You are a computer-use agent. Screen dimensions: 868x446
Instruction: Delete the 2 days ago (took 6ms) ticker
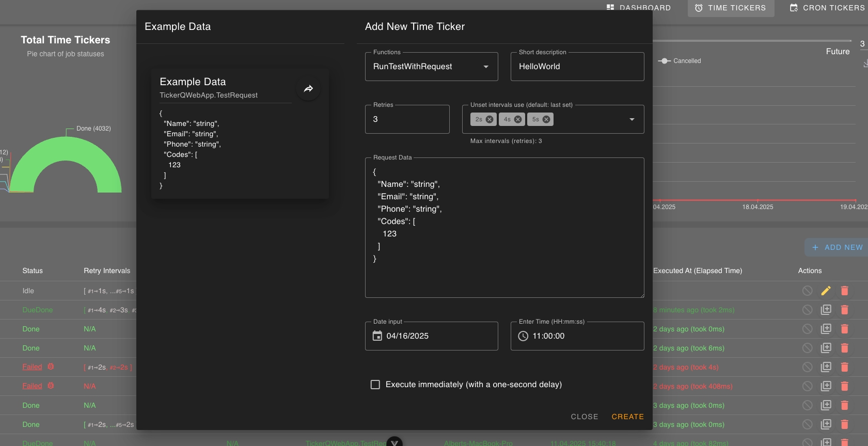click(845, 348)
